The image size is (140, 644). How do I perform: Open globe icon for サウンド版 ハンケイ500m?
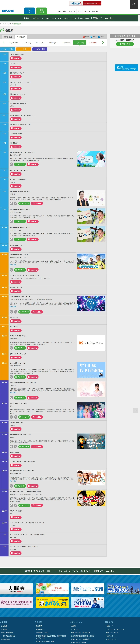point(11,377)
